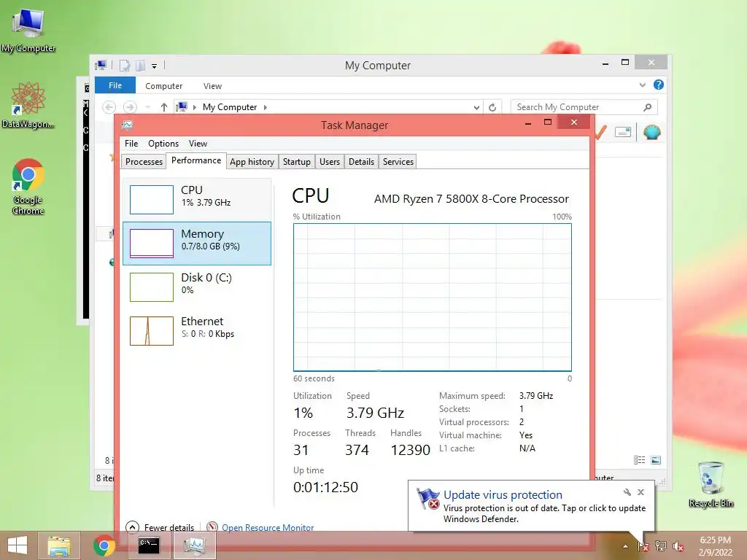Switch to the Processes tab
747x560 pixels.
click(x=144, y=162)
